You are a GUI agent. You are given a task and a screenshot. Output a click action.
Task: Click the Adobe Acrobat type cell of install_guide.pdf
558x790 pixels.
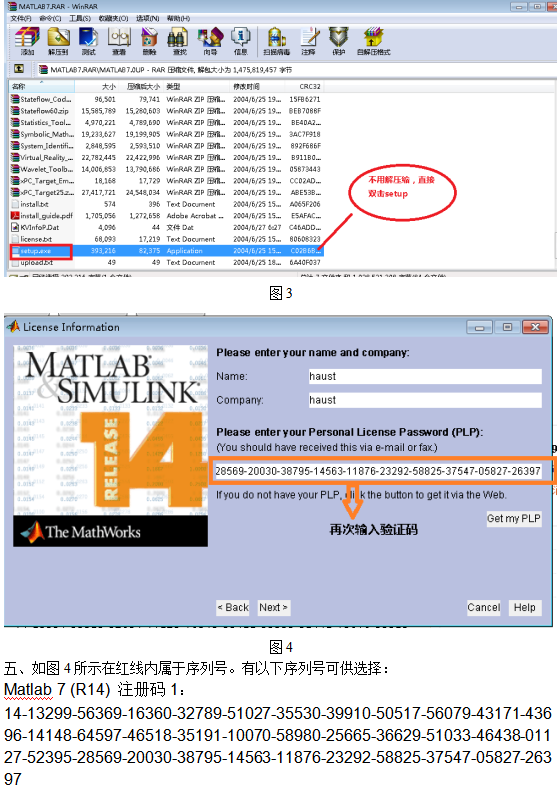click(x=195, y=216)
